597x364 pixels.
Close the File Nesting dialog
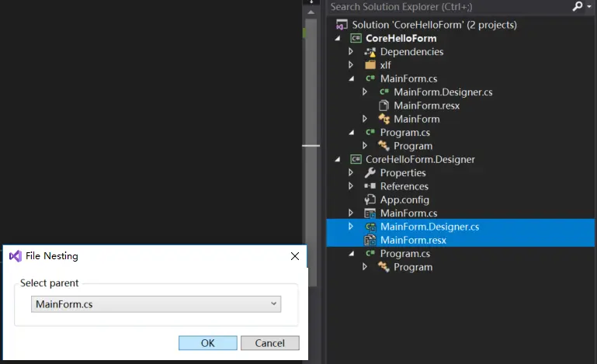coord(295,256)
